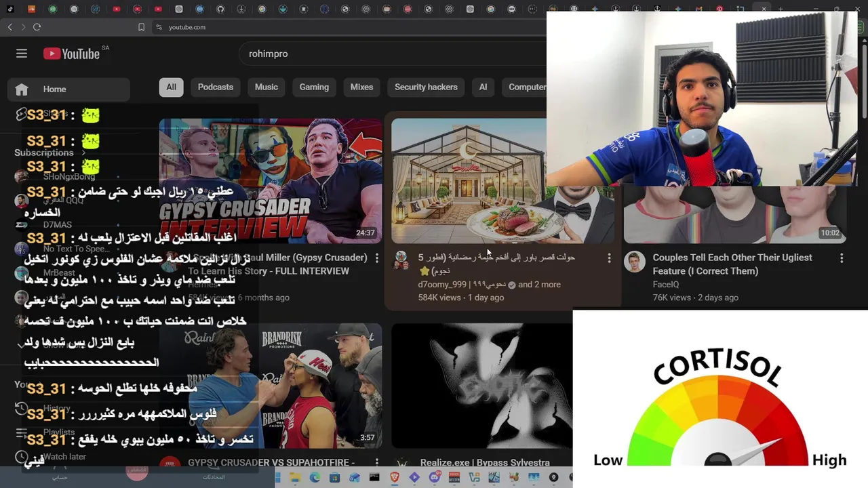Click the 'and 2 more' collaborators link

click(x=539, y=285)
